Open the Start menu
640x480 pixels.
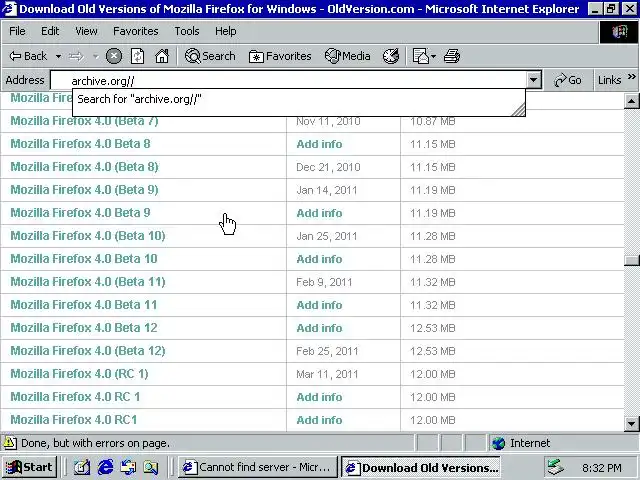click(29, 467)
